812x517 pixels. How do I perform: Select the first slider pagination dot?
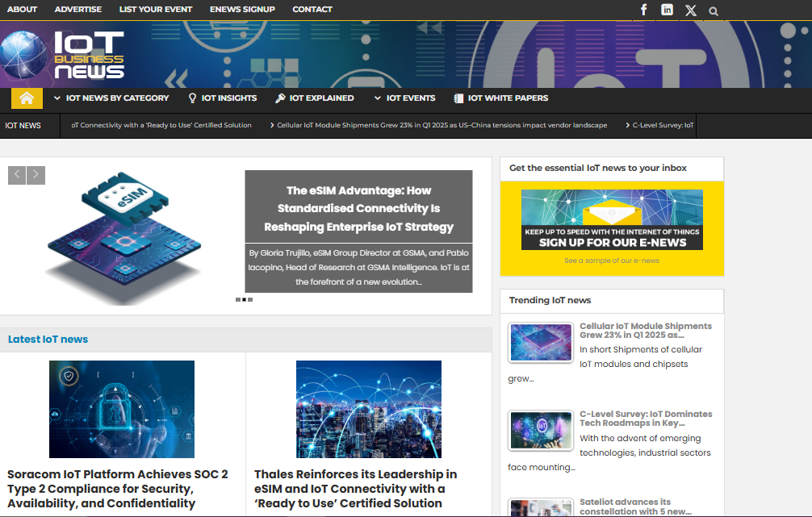[237, 300]
